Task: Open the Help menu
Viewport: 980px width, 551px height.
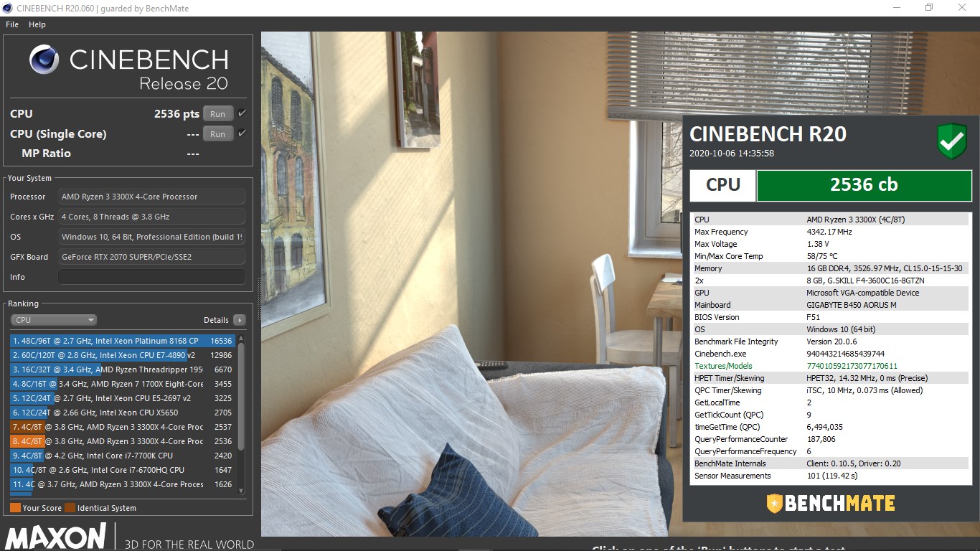Action: pos(37,24)
